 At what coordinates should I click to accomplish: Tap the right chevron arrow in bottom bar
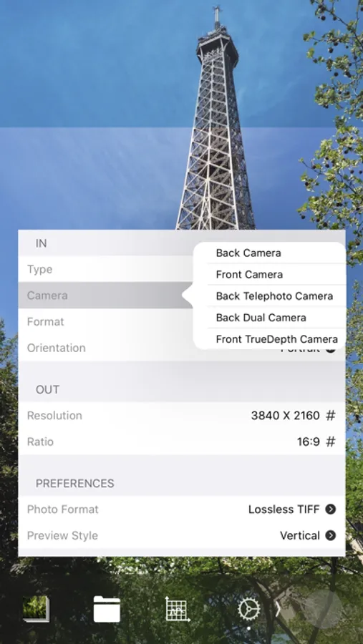click(278, 610)
